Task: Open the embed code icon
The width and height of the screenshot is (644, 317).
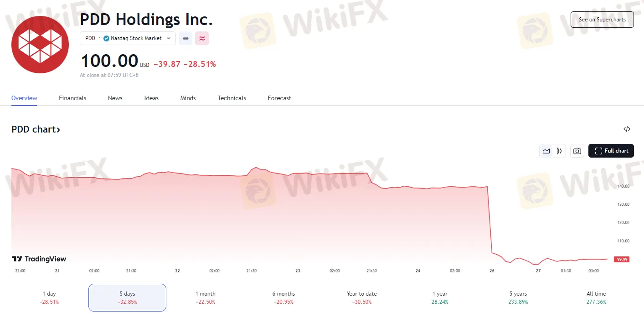Action: click(627, 129)
